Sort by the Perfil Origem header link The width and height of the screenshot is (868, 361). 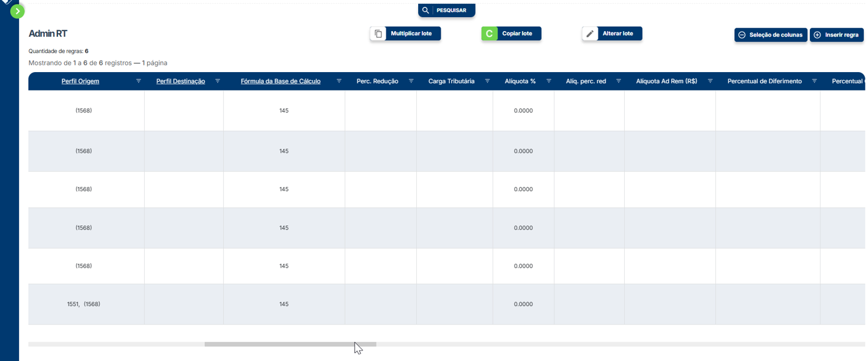[80, 81]
